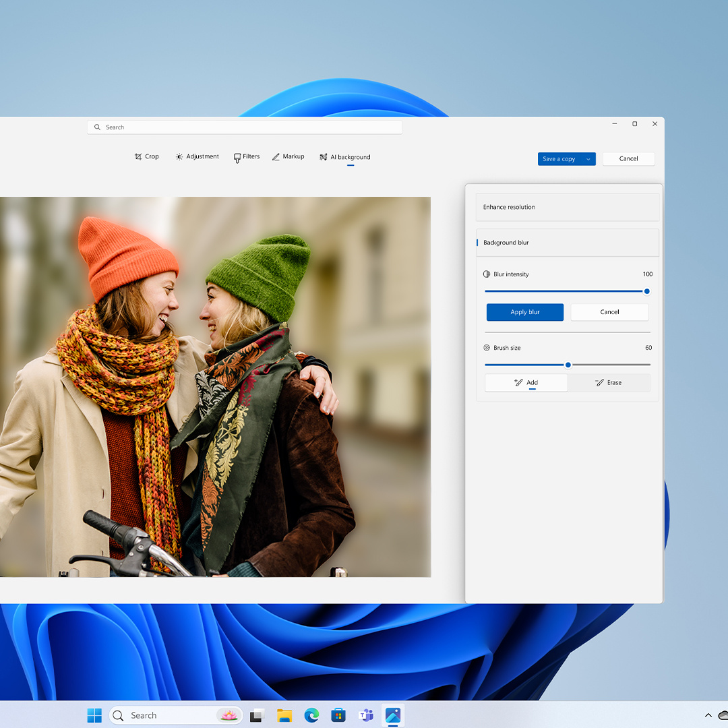Click the photo of two women
Viewport: 728px width, 728px height.
[216, 387]
